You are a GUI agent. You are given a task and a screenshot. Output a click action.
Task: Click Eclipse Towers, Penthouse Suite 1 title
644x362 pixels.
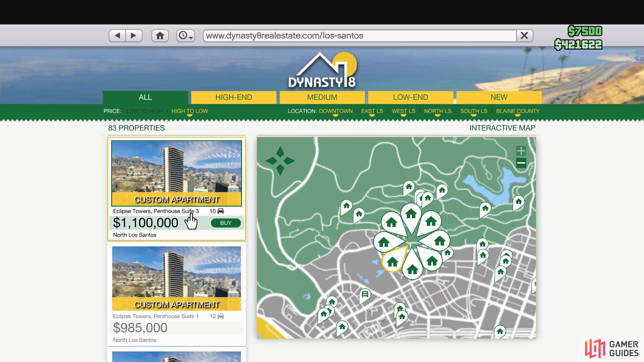click(x=156, y=316)
